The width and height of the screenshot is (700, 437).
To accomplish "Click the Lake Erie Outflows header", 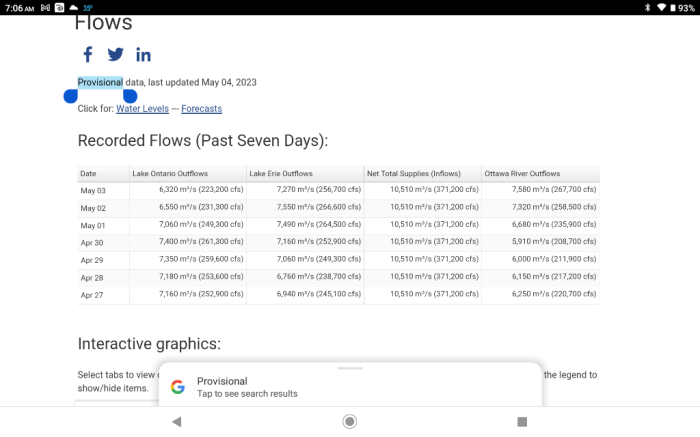I will point(281,174).
